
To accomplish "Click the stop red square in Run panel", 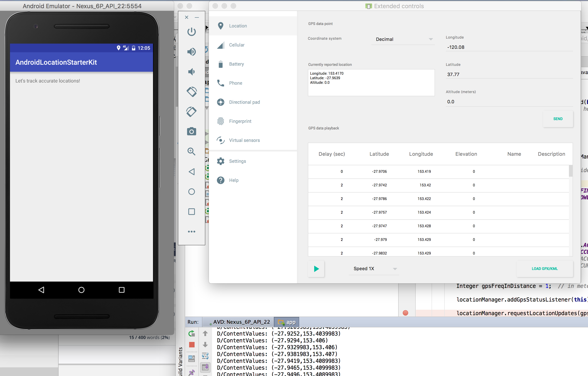I will (192, 344).
